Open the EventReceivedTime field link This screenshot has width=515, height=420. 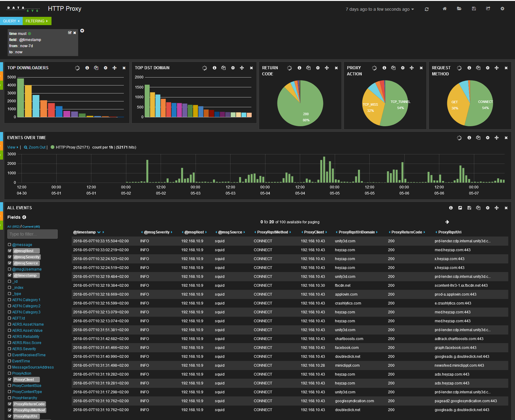click(x=29, y=355)
